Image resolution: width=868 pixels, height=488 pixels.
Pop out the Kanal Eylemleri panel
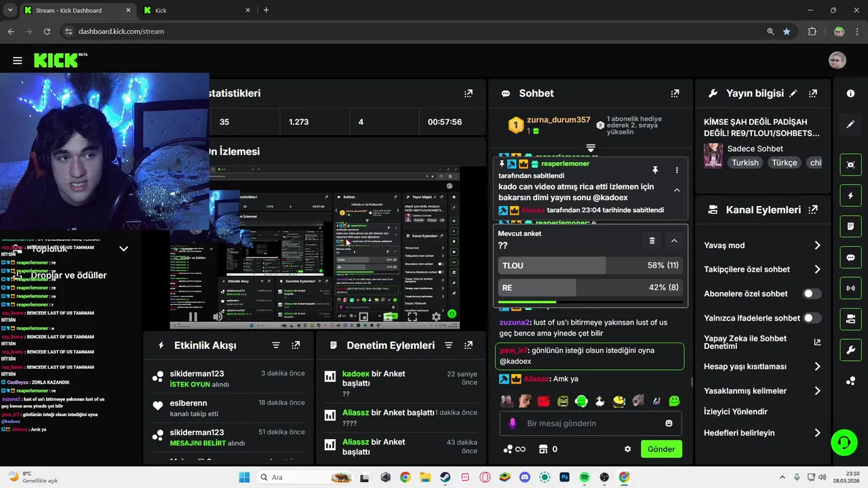(x=813, y=210)
